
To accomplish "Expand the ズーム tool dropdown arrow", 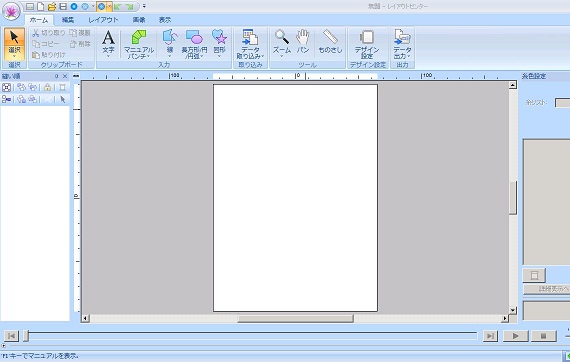I will pos(282,56).
